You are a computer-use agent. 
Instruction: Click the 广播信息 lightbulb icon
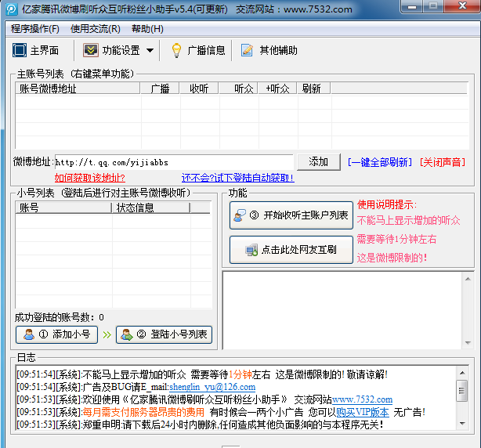pos(176,50)
